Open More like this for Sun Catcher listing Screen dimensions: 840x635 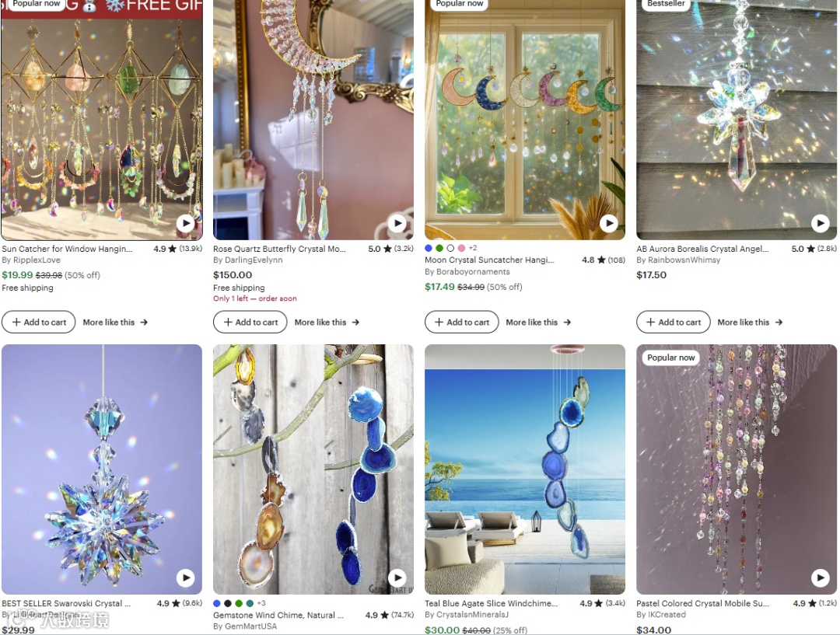[115, 323]
